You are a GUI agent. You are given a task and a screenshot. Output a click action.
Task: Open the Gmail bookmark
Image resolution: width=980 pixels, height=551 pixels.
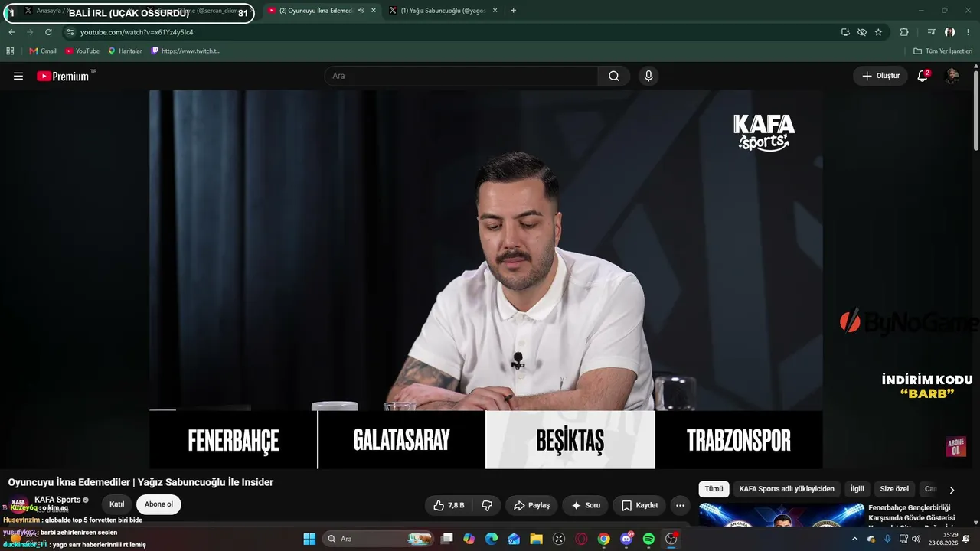click(43, 51)
